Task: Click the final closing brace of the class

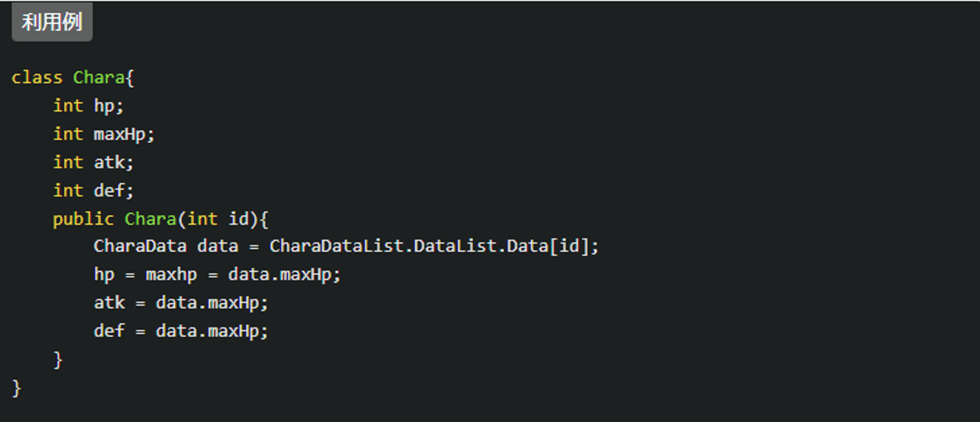Action: pos(17,388)
